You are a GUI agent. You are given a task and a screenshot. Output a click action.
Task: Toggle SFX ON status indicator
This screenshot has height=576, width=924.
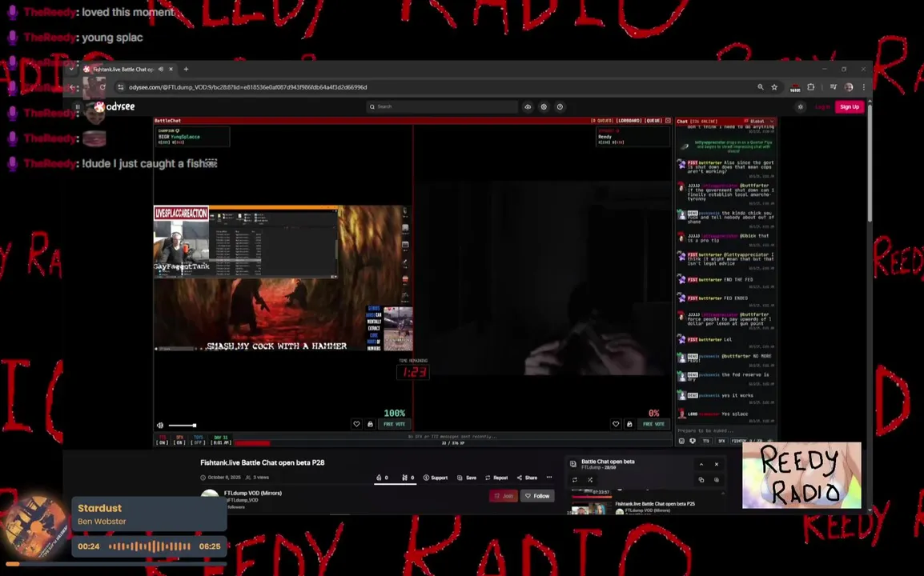pos(179,441)
